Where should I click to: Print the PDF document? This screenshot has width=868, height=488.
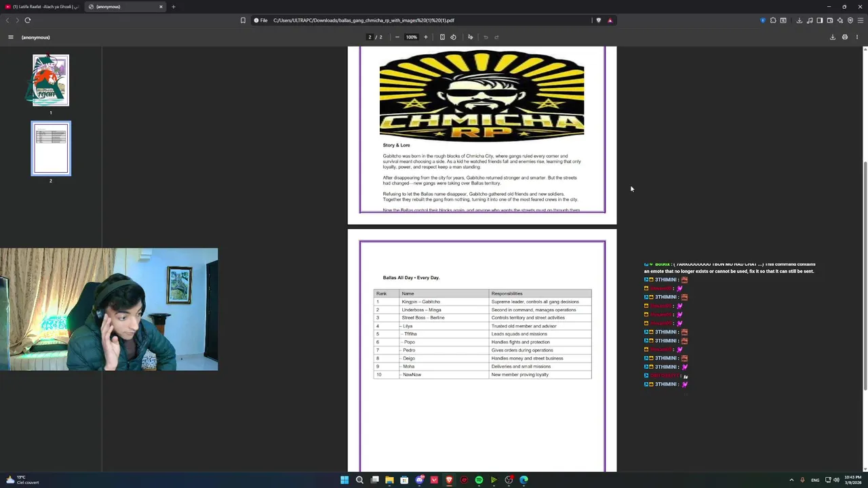pyautogui.click(x=845, y=37)
